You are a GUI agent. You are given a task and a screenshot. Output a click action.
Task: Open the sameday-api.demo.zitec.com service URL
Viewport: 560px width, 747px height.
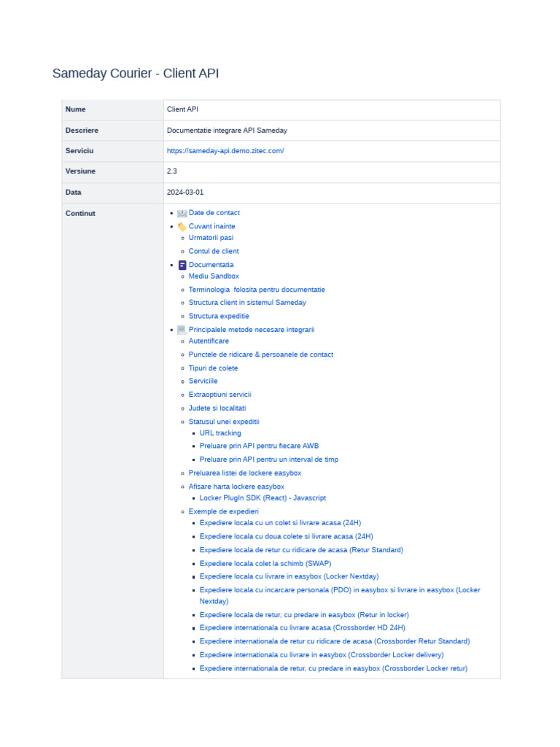click(225, 150)
